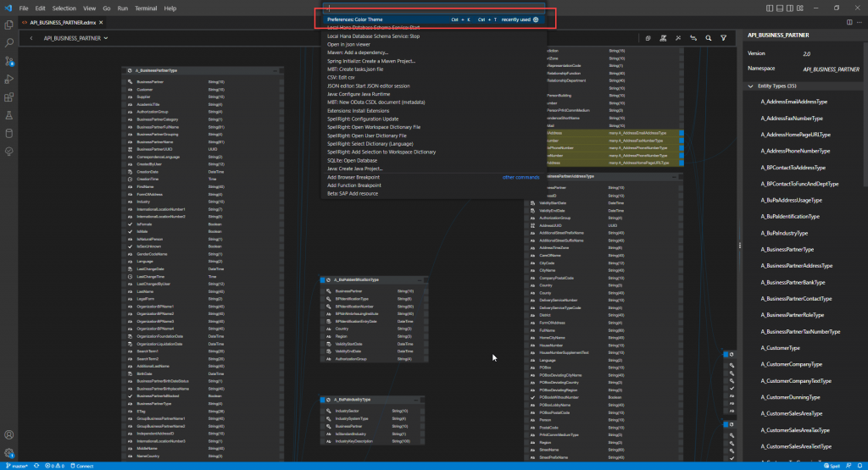Click the right panel splitter handle
The width and height of the screenshot is (868, 470).
click(739, 246)
